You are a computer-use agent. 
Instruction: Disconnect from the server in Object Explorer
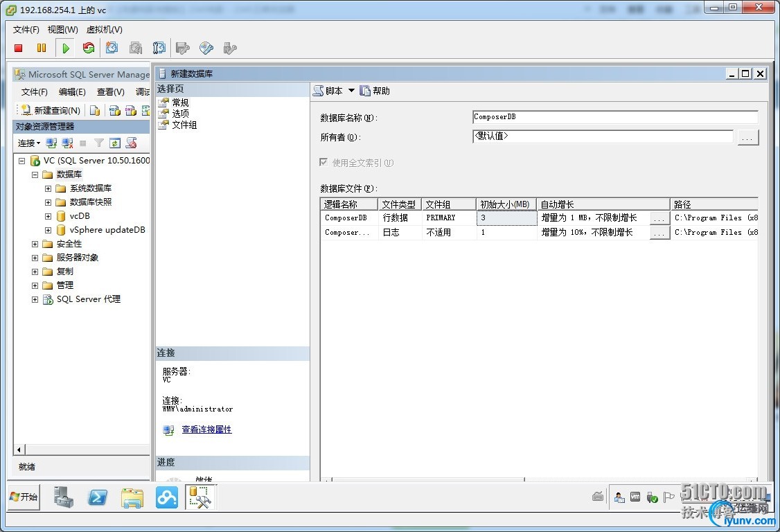(67, 143)
